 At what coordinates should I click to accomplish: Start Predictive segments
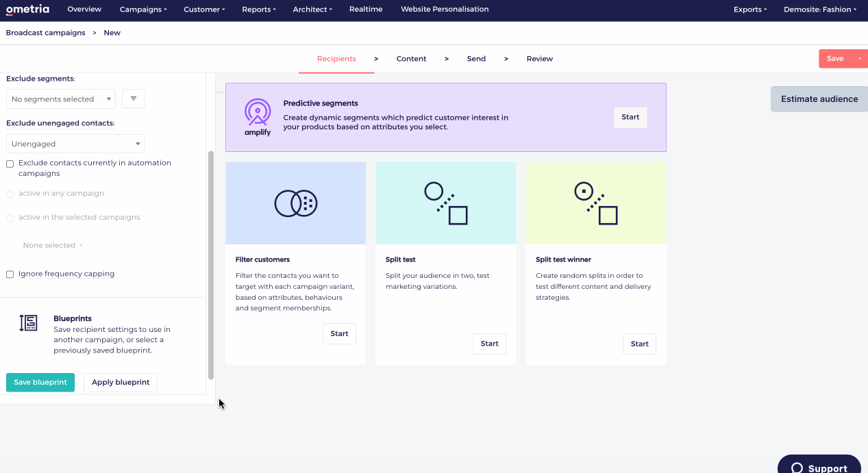click(630, 117)
